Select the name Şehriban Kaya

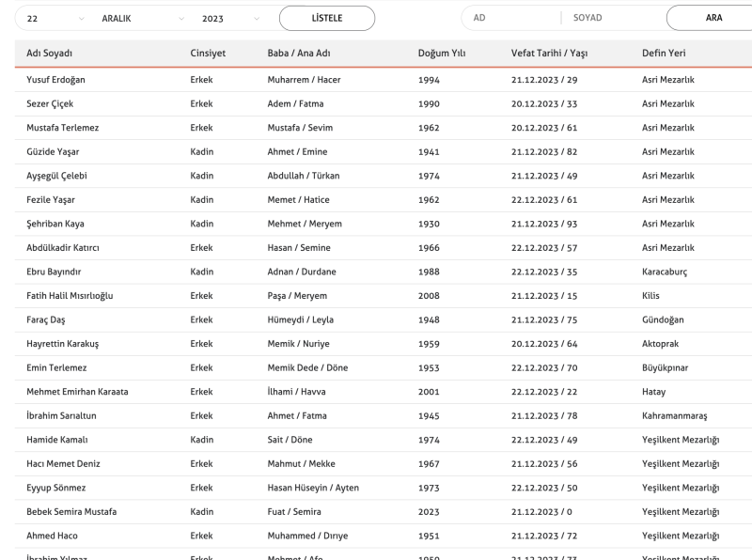coord(55,224)
